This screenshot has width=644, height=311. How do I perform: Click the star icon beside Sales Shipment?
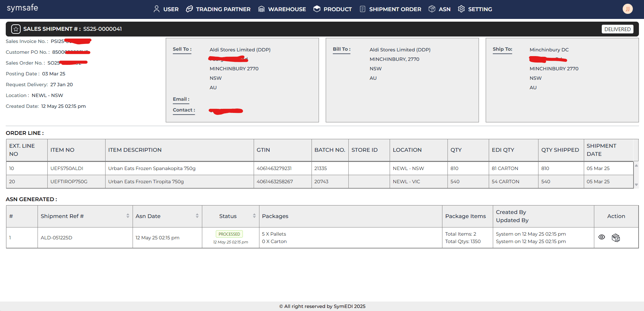[x=16, y=29]
